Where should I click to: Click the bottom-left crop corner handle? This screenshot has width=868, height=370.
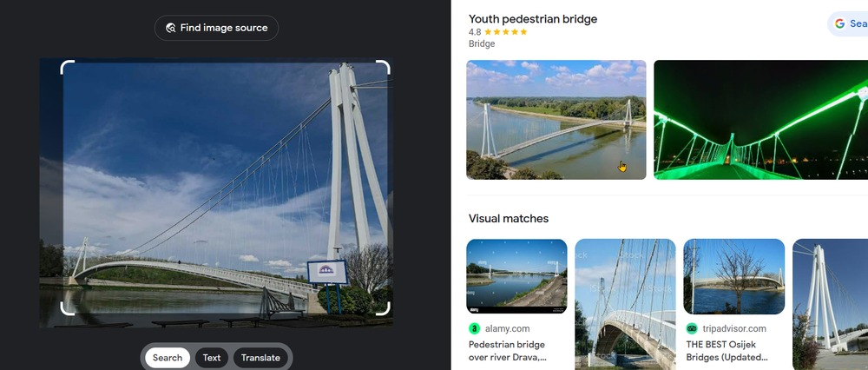(x=67, y=308)
